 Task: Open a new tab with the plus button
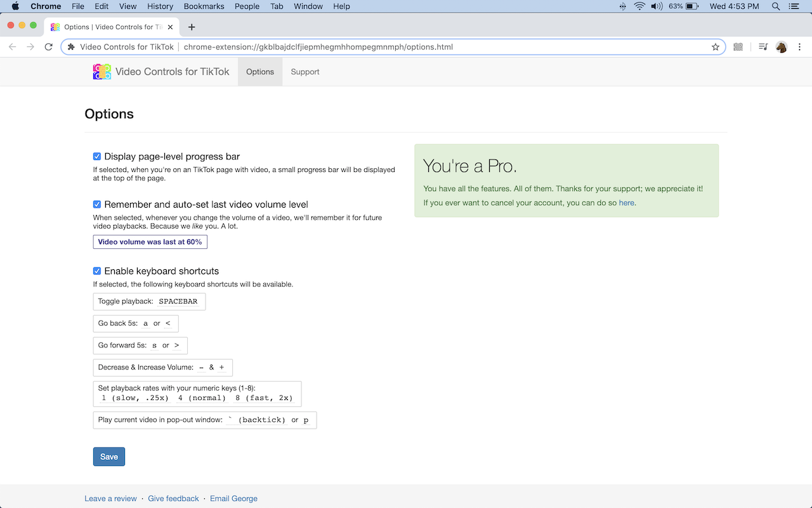pyautogui.click(x=192, y=27)
